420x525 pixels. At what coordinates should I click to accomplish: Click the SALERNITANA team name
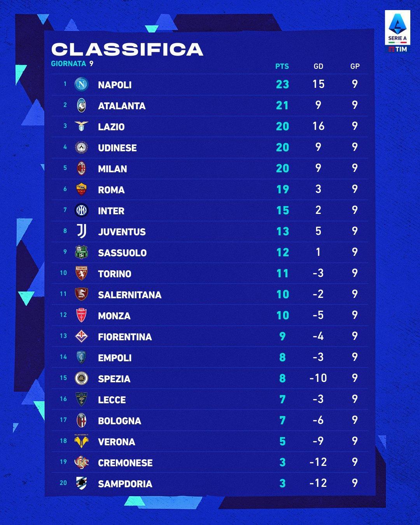point(129,295)
